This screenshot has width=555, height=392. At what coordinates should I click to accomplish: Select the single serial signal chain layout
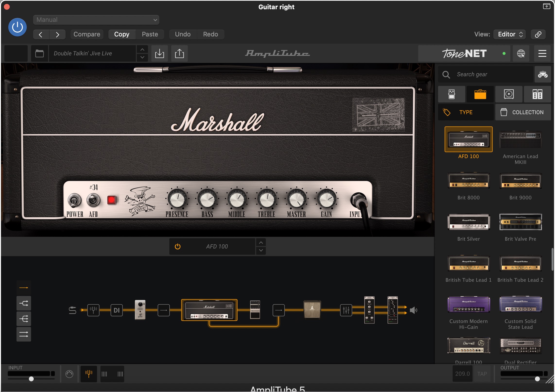(x=24, y=288)
